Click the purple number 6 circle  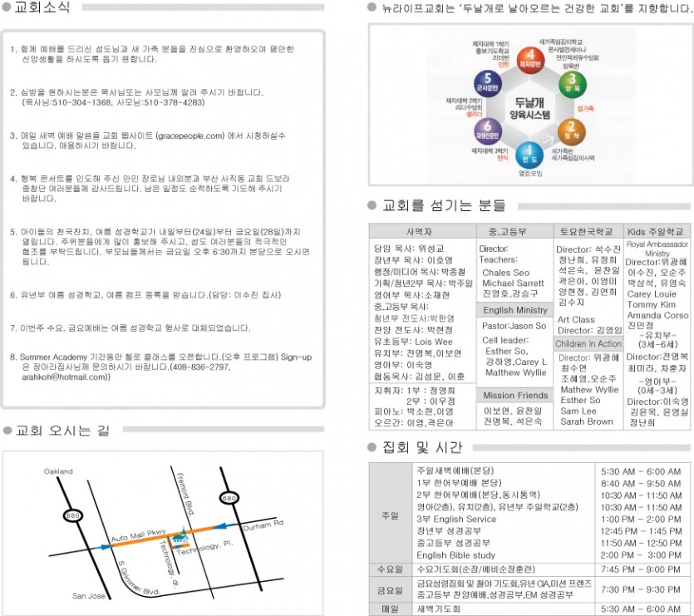pyautogui.click(x=487, y=131)
